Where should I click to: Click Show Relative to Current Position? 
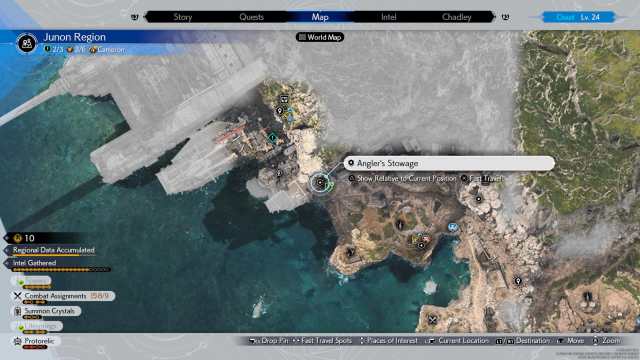coord(402,178)
